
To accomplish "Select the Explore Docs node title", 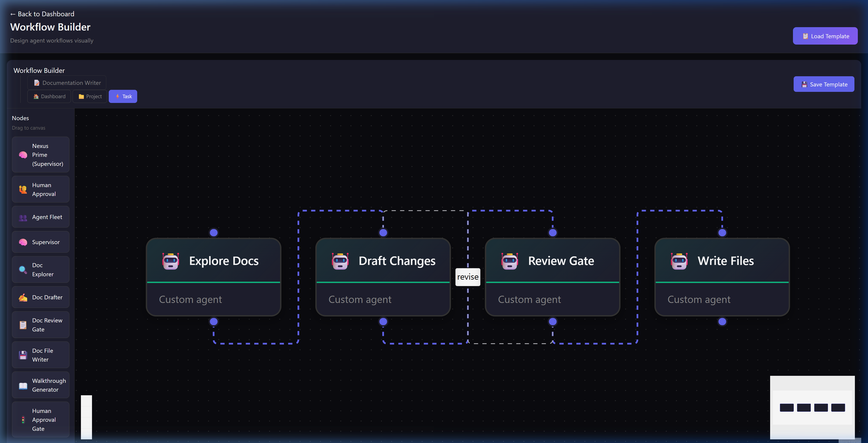I will tap(224, 261).
